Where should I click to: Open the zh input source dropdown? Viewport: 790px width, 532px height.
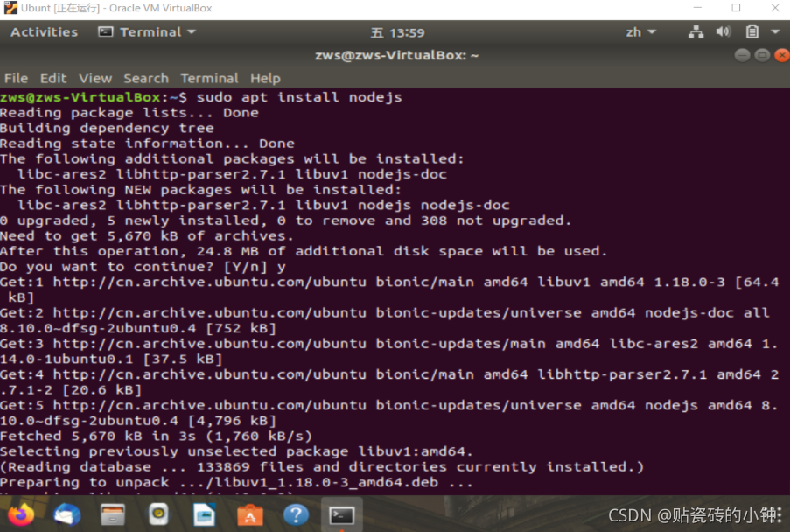(x=641, y=32)
